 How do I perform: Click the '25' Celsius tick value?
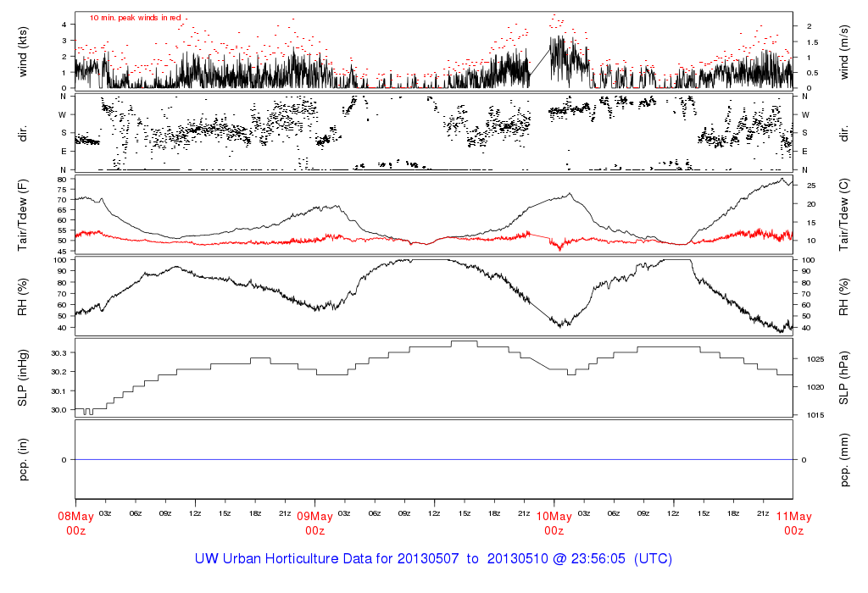811,186
